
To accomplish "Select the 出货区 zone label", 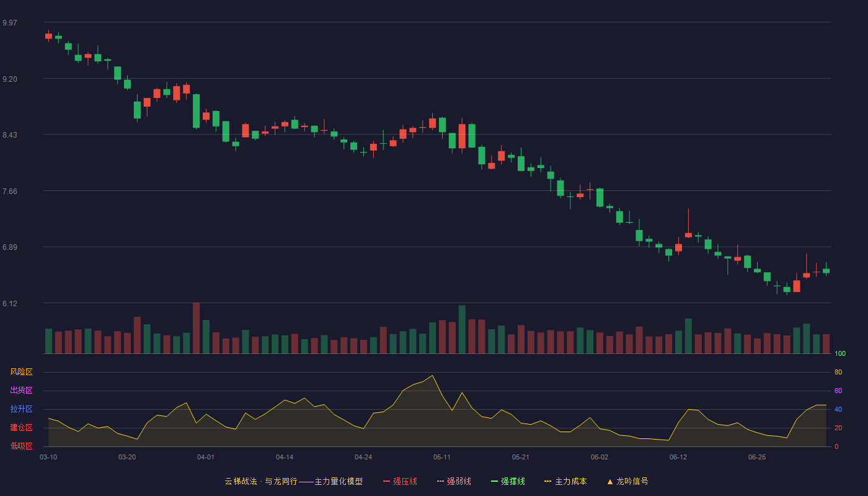I will click(x=21, y=391).
